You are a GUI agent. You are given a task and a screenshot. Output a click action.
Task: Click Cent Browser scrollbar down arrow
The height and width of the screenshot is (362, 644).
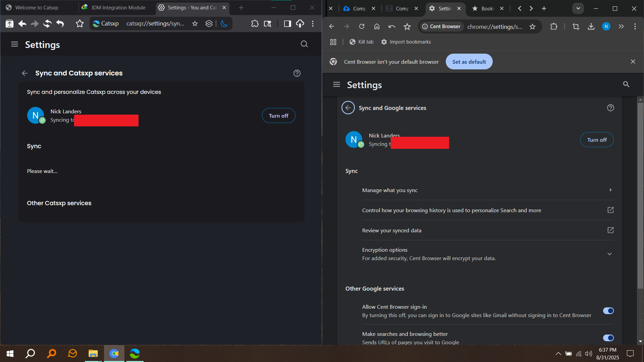[x=640, y=342]
